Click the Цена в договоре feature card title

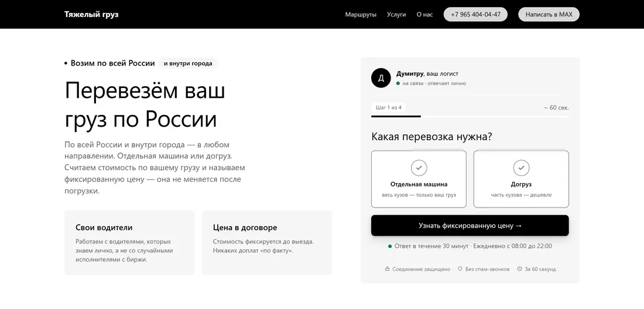(x=245, y=227)
